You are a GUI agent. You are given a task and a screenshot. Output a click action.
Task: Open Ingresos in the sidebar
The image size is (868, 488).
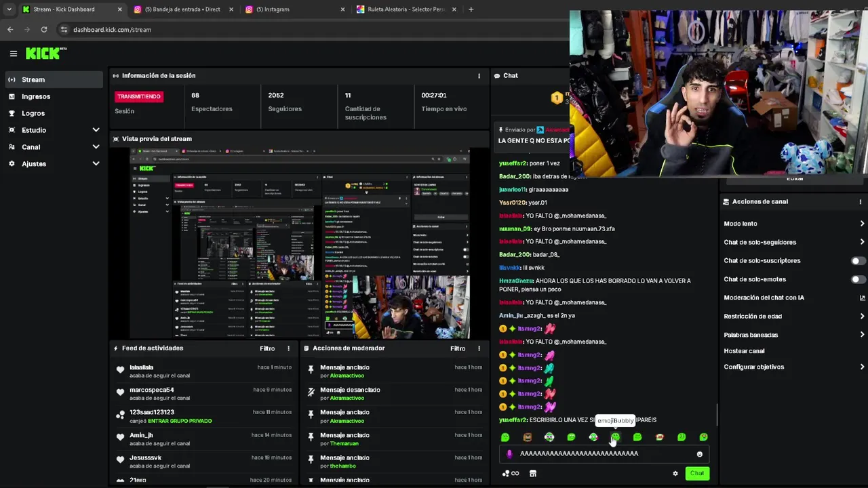(54, 97)
